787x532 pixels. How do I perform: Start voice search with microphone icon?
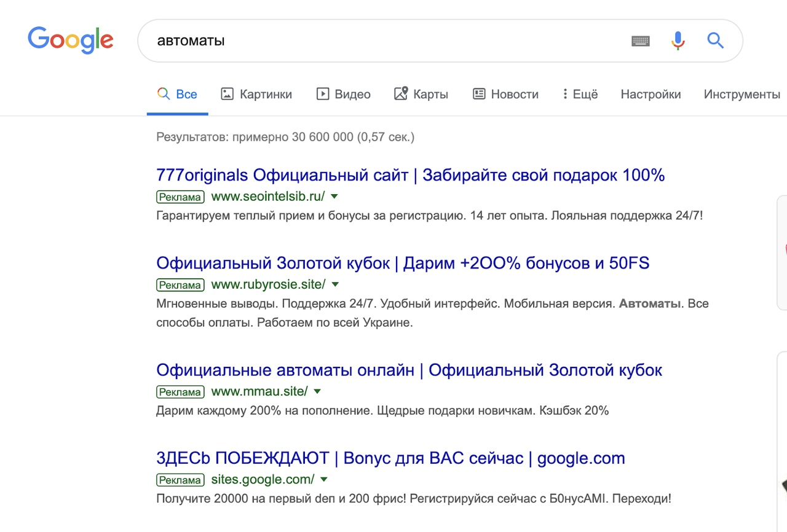pyautogui.click(x=678, y=41)
